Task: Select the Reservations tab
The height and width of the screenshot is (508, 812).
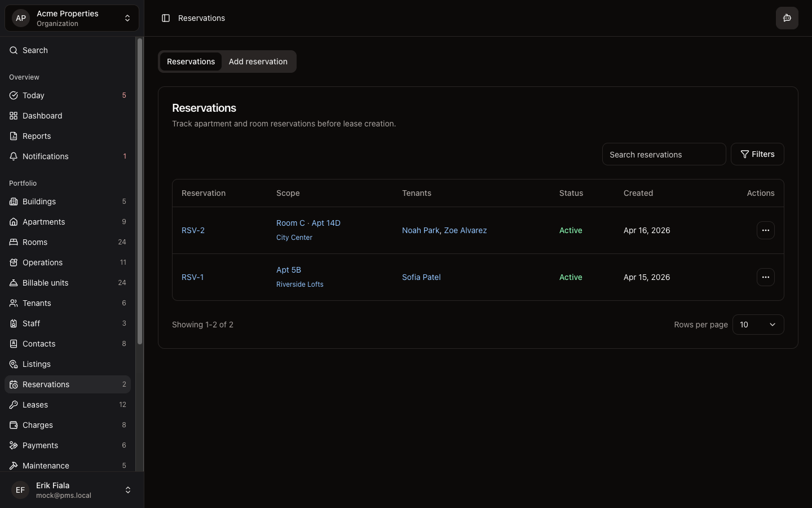Action: tap(191, 62)
